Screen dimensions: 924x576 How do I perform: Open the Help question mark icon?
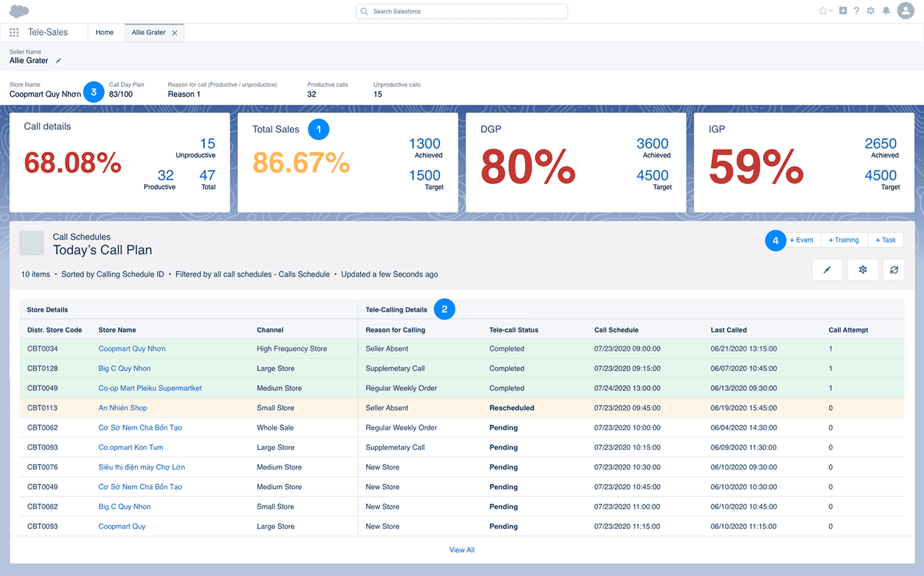coord(856,11)
